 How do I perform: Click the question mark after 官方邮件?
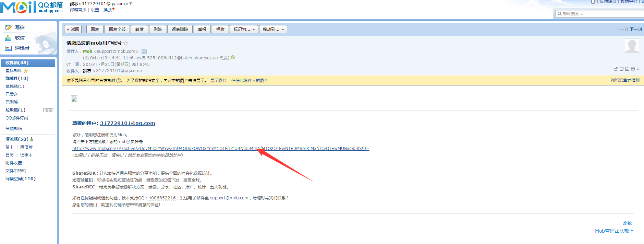pos(119,81)
